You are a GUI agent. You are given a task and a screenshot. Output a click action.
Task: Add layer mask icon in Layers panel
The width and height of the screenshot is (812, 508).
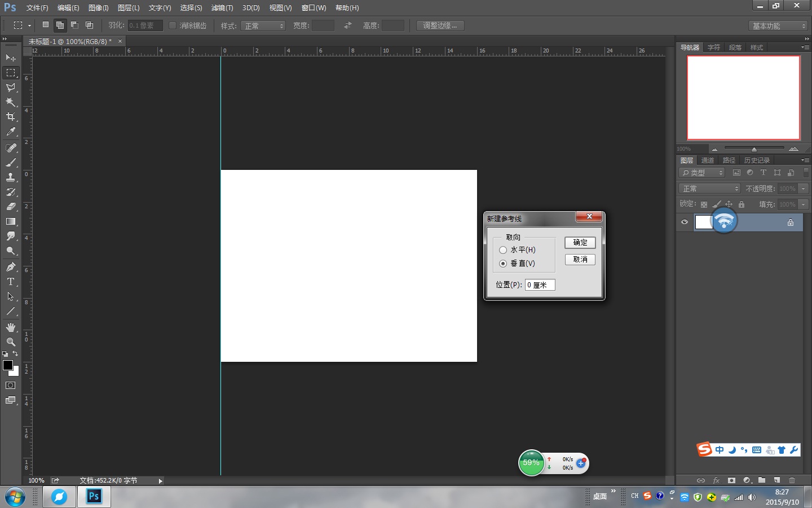pyautogui.click(x=731, y=480)
